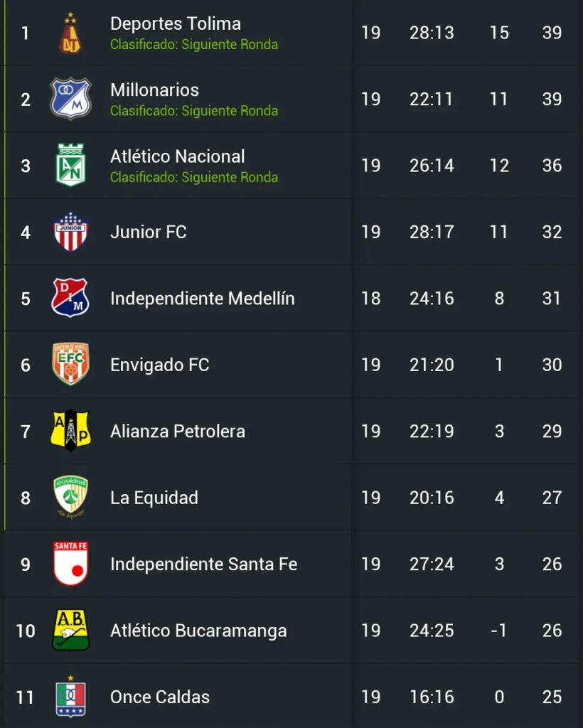The height and width of the screenshot is (728, 583).
Task: Click the La Equidad green shield
Action: (70, 497)
